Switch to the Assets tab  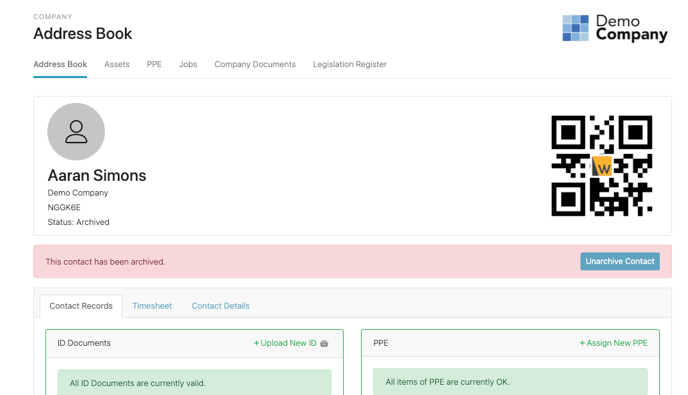117,64
